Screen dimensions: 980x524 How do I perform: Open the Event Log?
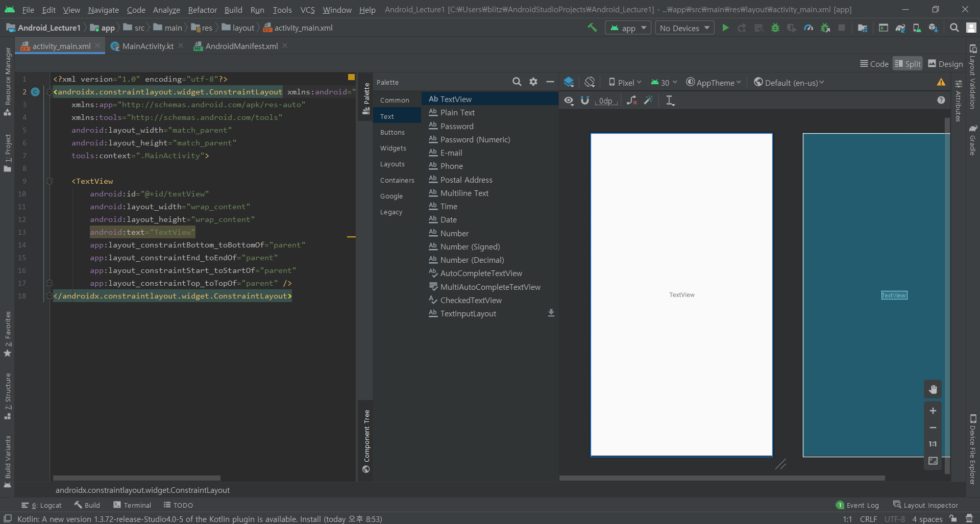pos(857,505)
